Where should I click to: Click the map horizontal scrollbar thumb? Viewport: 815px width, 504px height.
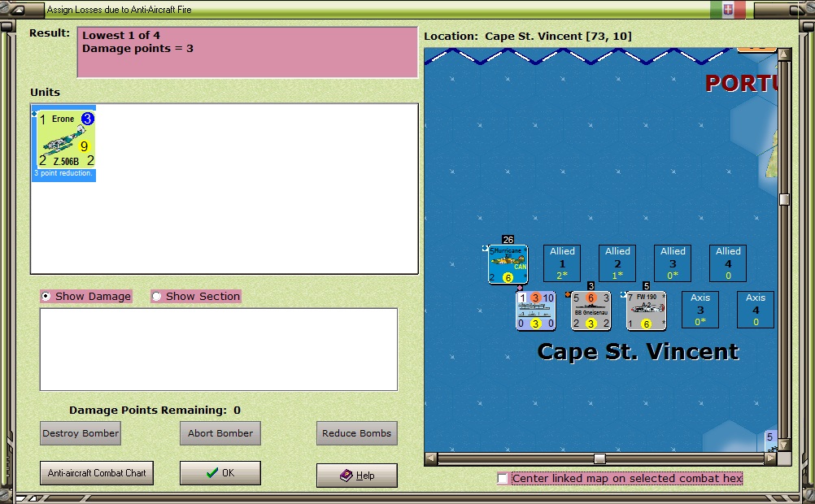point(599,458)
